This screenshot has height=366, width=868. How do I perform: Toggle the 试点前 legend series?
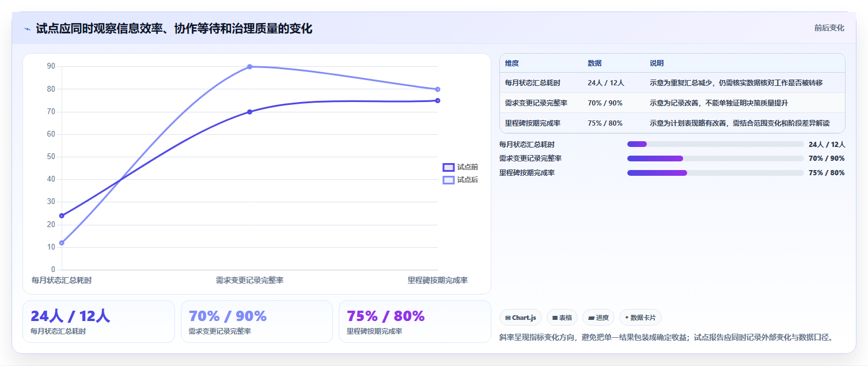click(x=460, y=167)
